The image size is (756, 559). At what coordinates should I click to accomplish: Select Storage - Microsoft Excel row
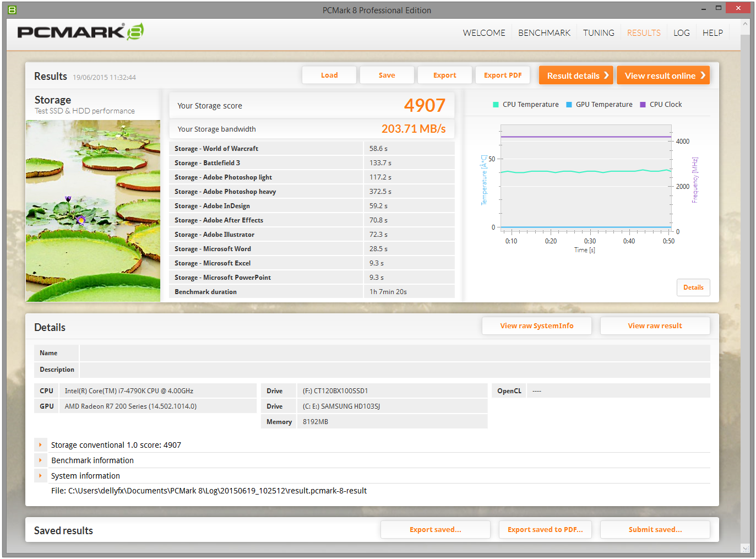(x=312, y=263)
